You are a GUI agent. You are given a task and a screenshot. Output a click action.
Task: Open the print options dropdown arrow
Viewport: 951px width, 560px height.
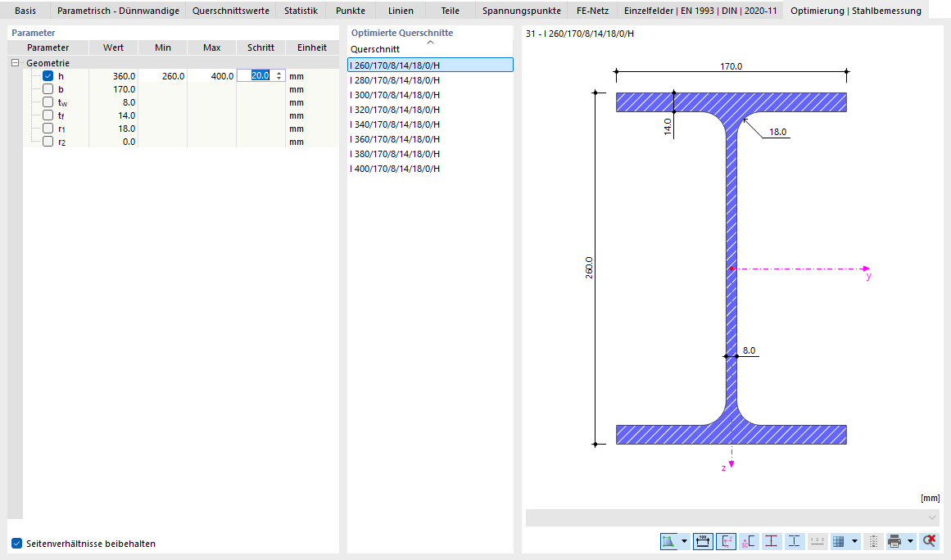910,541
